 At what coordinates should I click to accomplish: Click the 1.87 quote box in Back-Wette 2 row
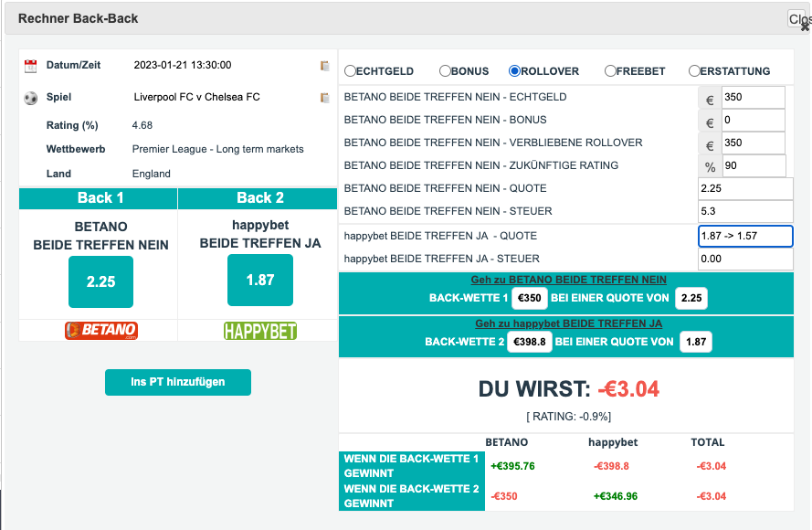(696, 342)
